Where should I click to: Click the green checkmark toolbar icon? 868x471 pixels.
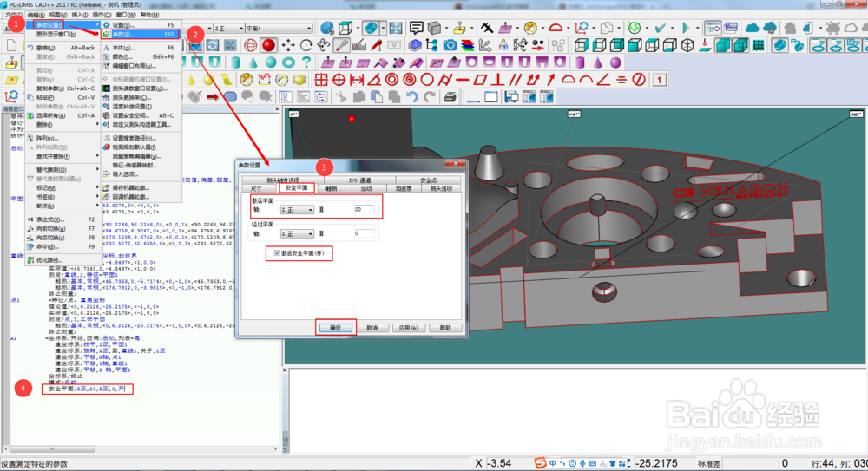tap(661, 28)
